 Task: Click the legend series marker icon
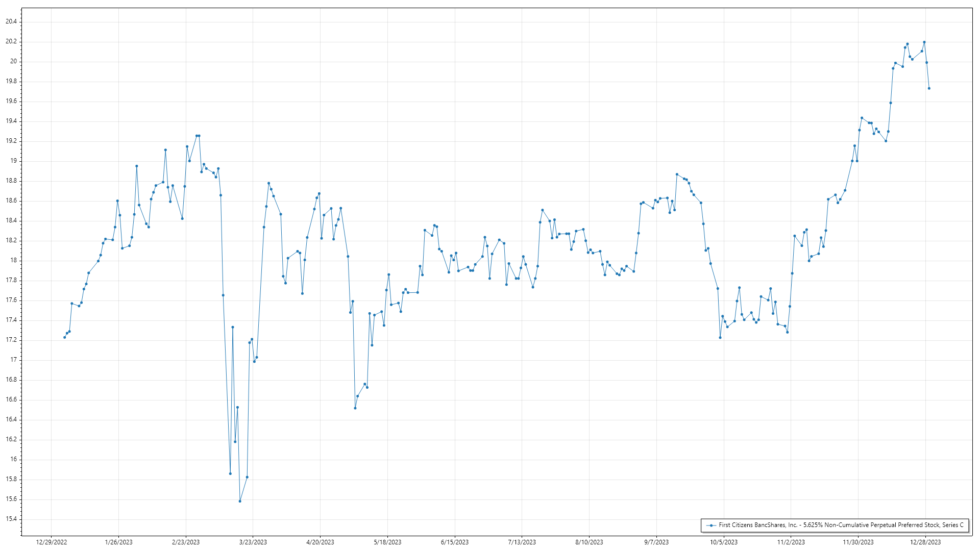tap(711, 525)
